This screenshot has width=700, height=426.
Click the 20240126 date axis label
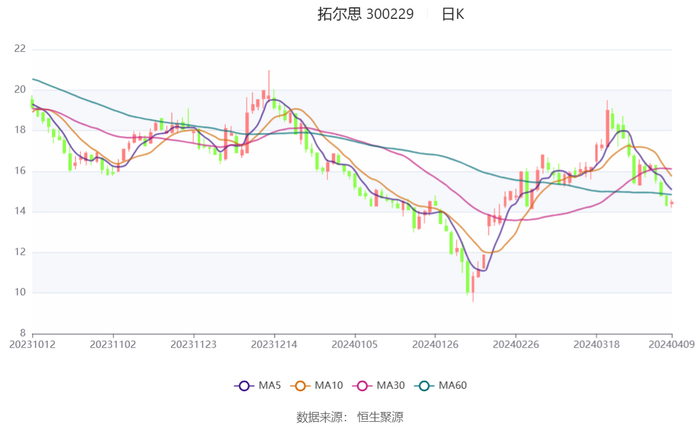pyautogui.click(x=435, y=343)
